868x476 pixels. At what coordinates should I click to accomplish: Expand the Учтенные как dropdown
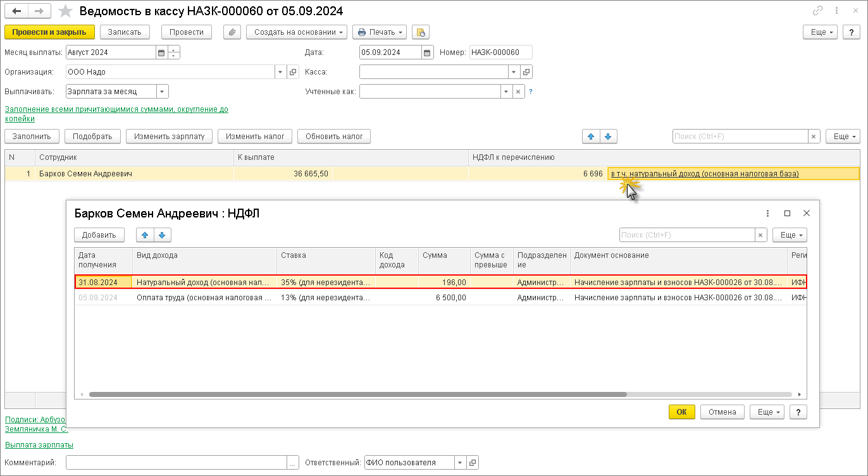click(x=506, y=92)
